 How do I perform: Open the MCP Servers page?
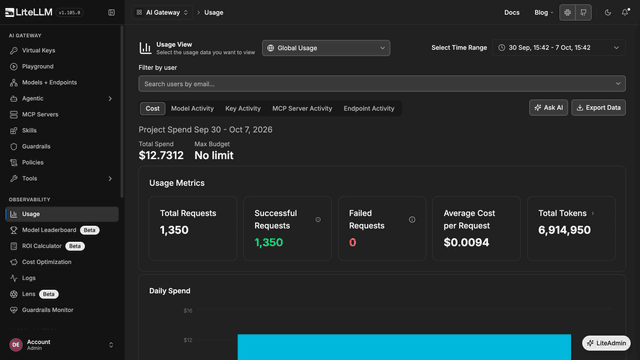tap(61, 115)
